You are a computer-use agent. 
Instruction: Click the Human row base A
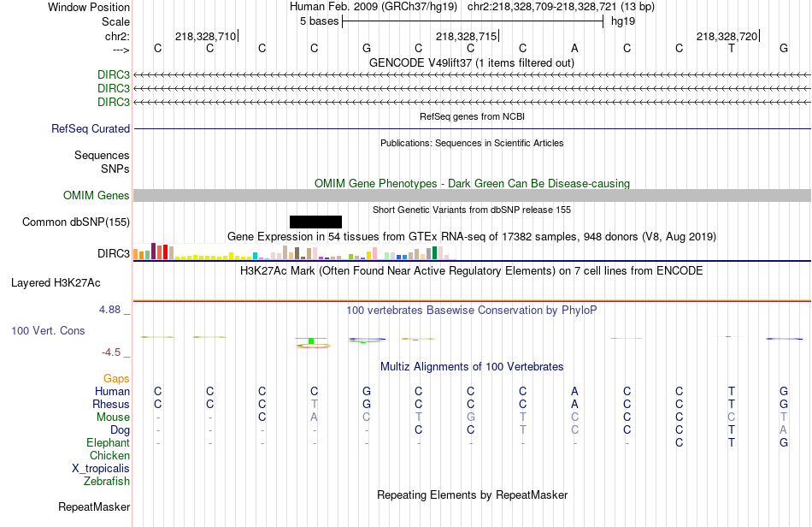click(575, 391)
